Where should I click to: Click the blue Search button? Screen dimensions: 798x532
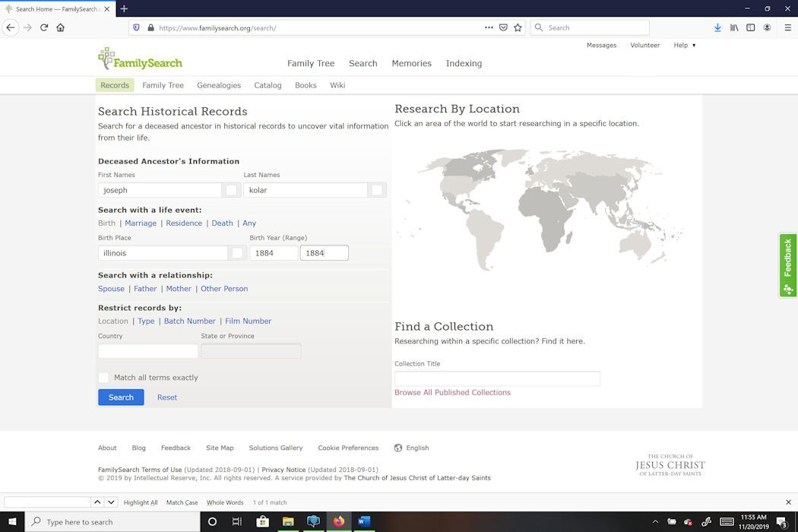121,397
